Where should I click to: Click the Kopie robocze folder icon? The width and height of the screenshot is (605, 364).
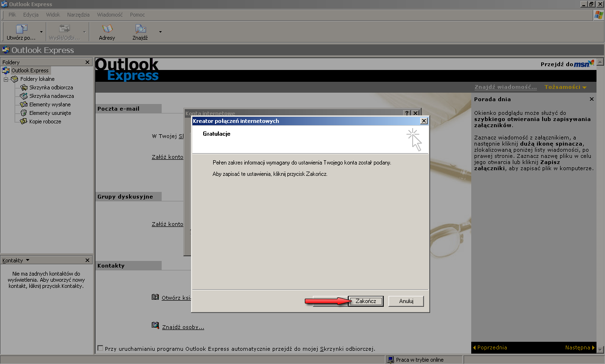click(24, 121)
